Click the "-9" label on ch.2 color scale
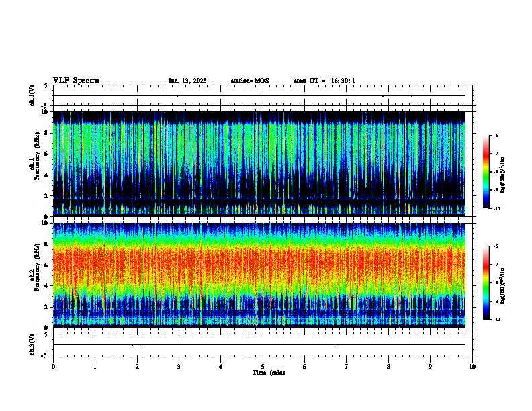This screenshot has width=532, height=411. (496, 301)
